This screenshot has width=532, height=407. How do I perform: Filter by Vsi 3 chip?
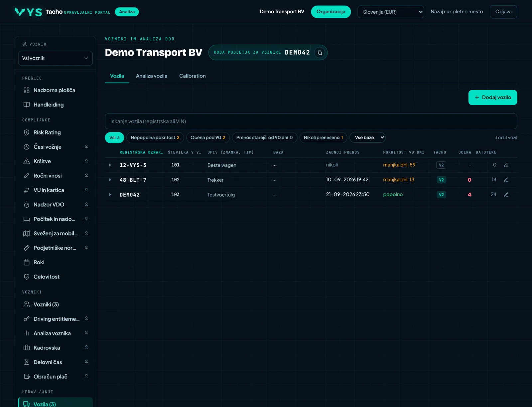pyautogui.click(x=114, y=137)
